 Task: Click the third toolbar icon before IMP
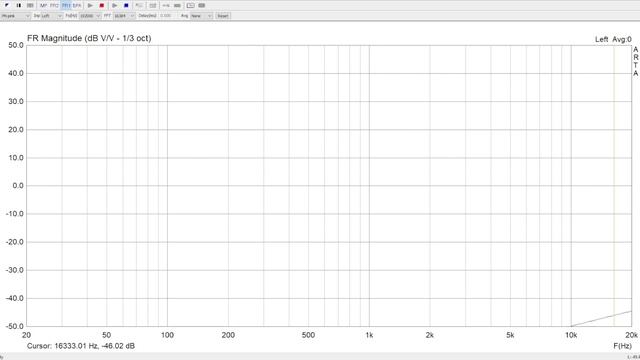[30, 5]
